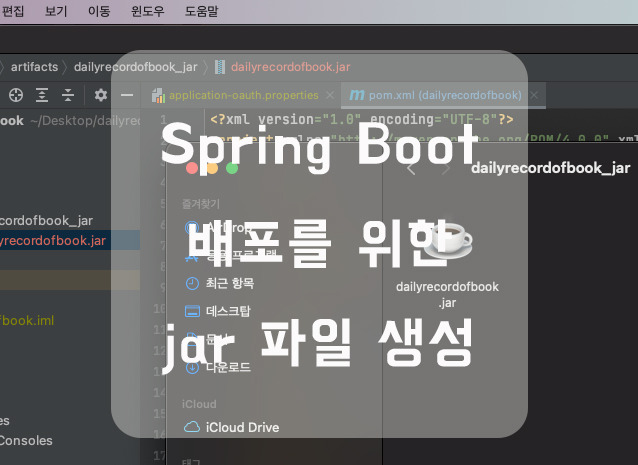Click the 최근 항목 clock icon
638x465 pixels.
tap(192, 283)
